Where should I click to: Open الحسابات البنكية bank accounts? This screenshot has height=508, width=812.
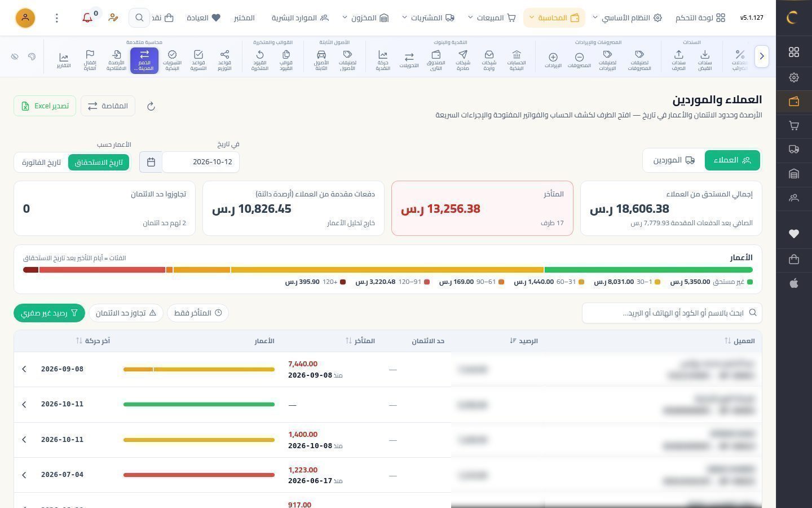click(516, 60)
